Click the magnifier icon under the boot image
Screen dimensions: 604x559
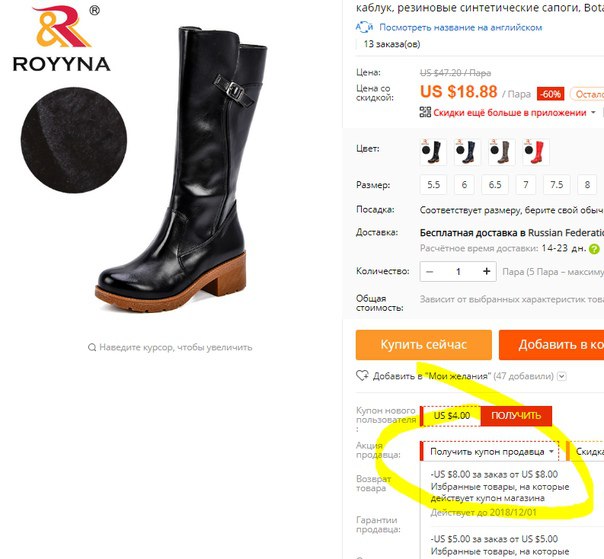(92, 347)
